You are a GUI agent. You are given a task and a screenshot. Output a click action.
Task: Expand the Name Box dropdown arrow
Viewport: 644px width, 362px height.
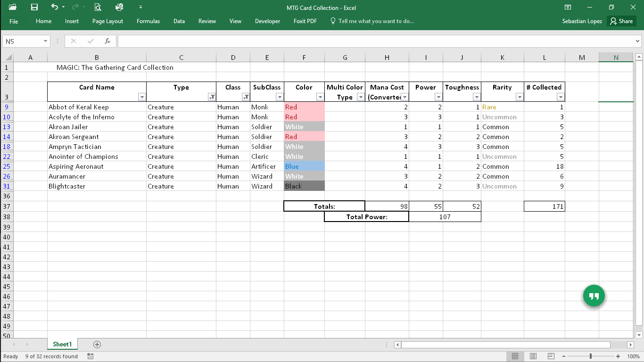tap(46, 41)
